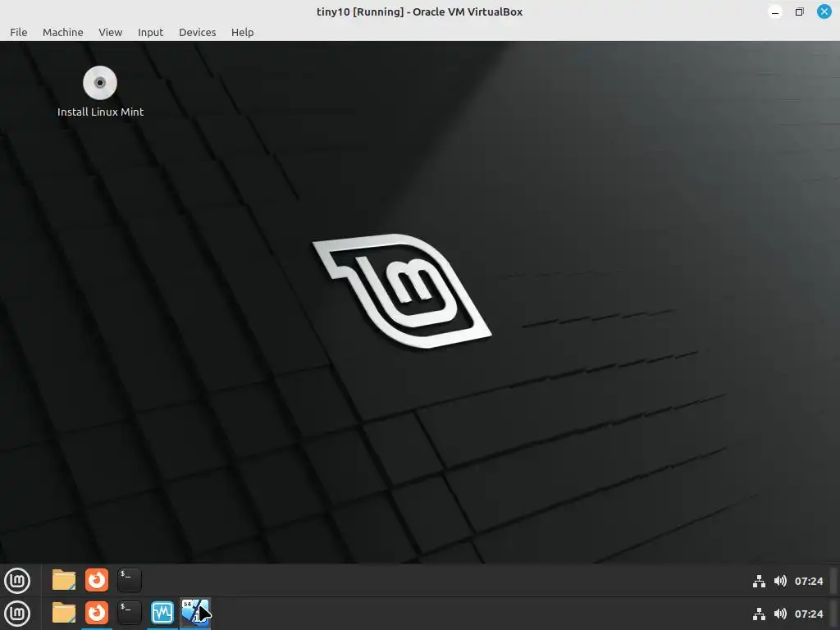Image resolution: width=840 pixels, height=630 pixels.
Task: Click the host panel network icon
Action: pos(759,614)
